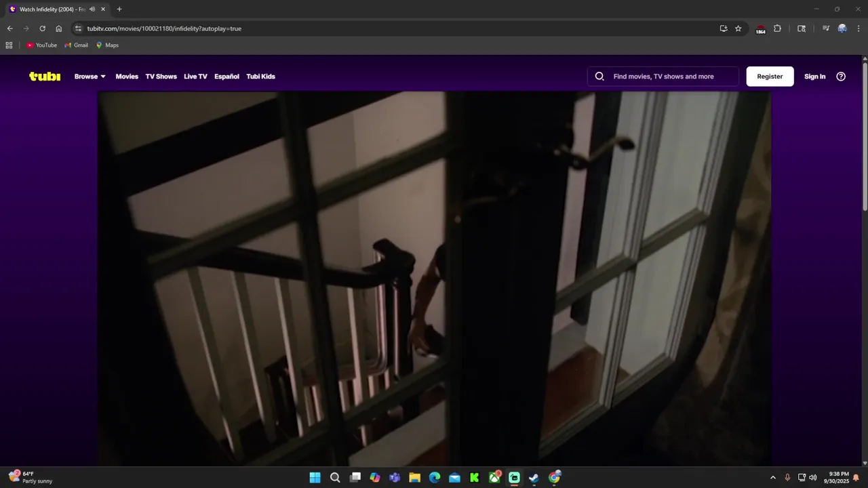The image size is (868, 488).
Task: Open Task View on taskbar
Action: 355,478
